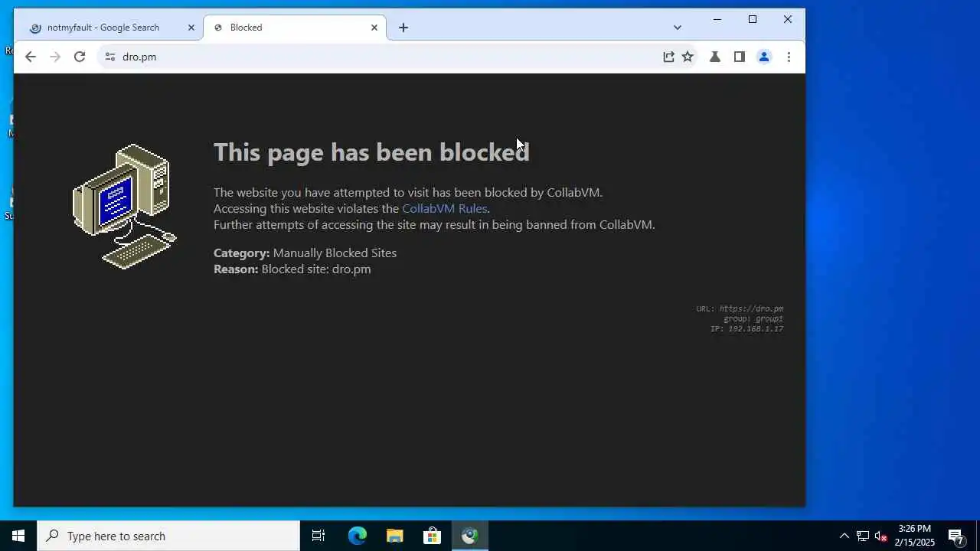Open the browser labs flask icon

point(715,57)
